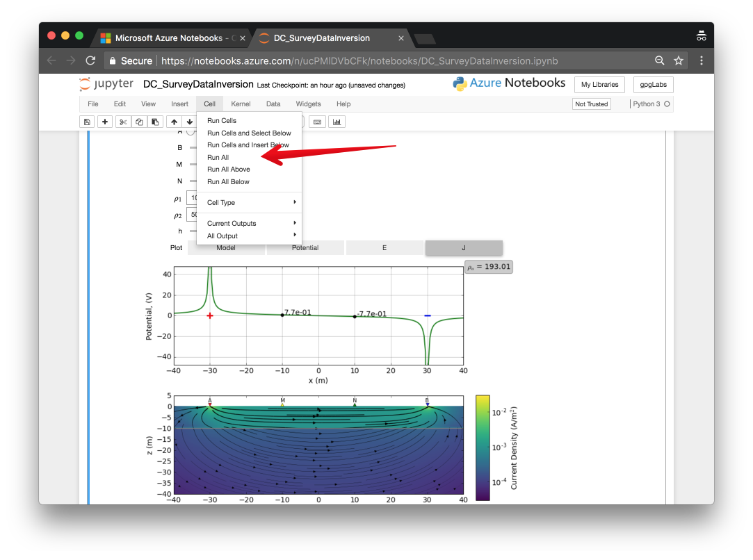Viewport: 753px width, 560px height.
Task: Expand the Current Outputs submenu
Action: click(249, 224)
